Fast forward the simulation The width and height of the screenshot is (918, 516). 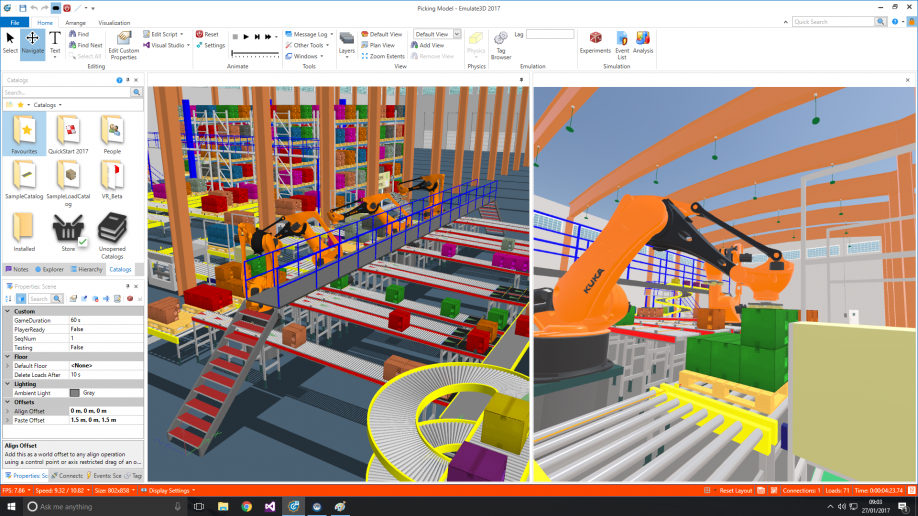(268, 37)
